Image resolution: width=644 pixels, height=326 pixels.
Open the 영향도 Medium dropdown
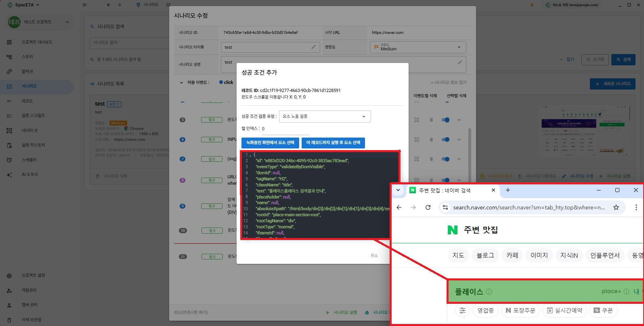(418, 47)
